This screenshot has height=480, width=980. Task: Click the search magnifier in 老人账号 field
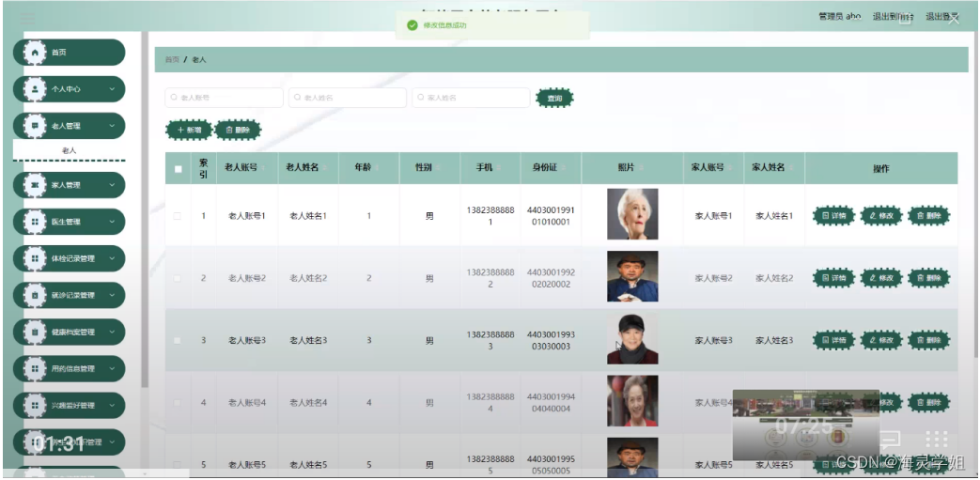point(174,98)
